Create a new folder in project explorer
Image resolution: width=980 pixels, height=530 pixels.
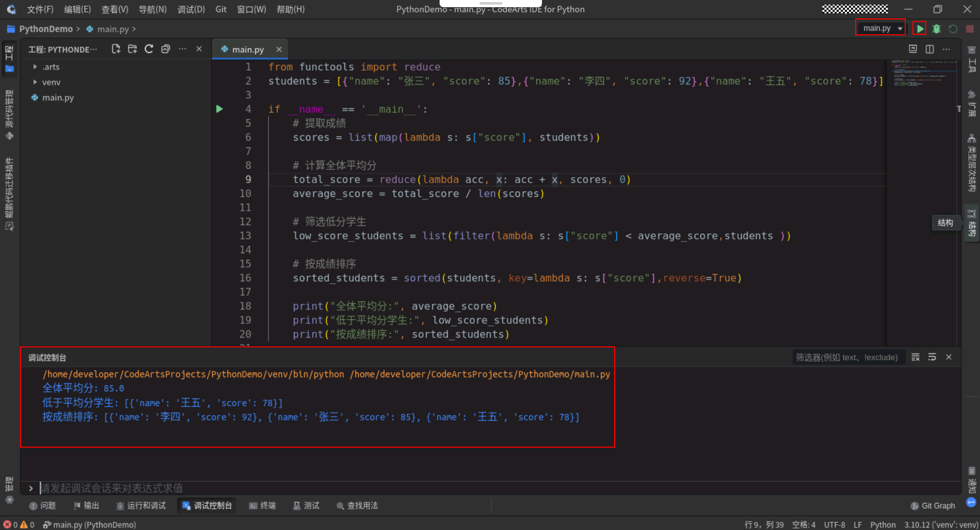(132, 49)
